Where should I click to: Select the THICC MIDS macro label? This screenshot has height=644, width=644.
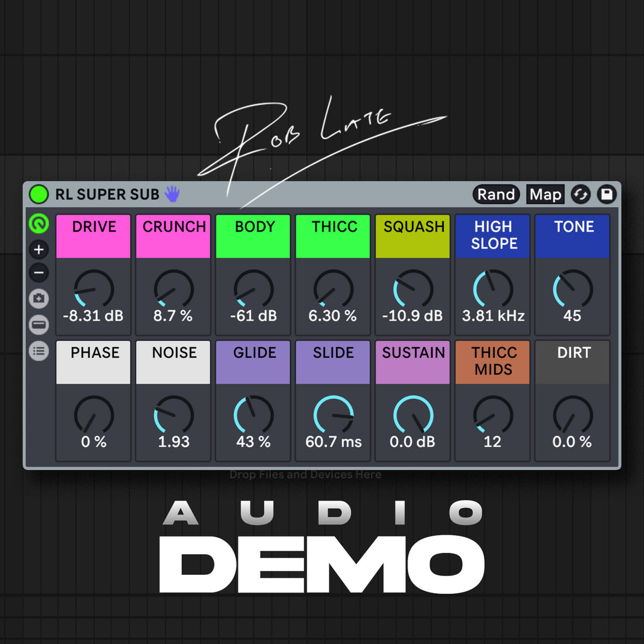493,362
